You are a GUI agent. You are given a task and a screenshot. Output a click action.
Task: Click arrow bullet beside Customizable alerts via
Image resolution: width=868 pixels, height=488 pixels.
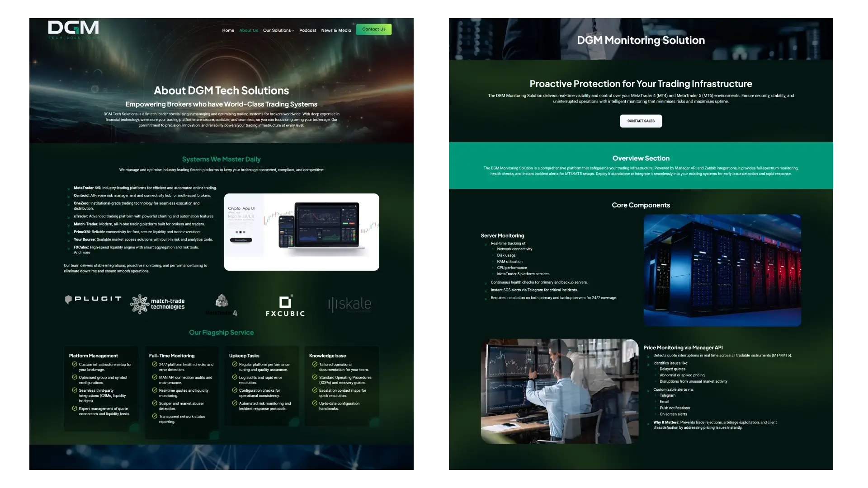[x=648, y=390]
